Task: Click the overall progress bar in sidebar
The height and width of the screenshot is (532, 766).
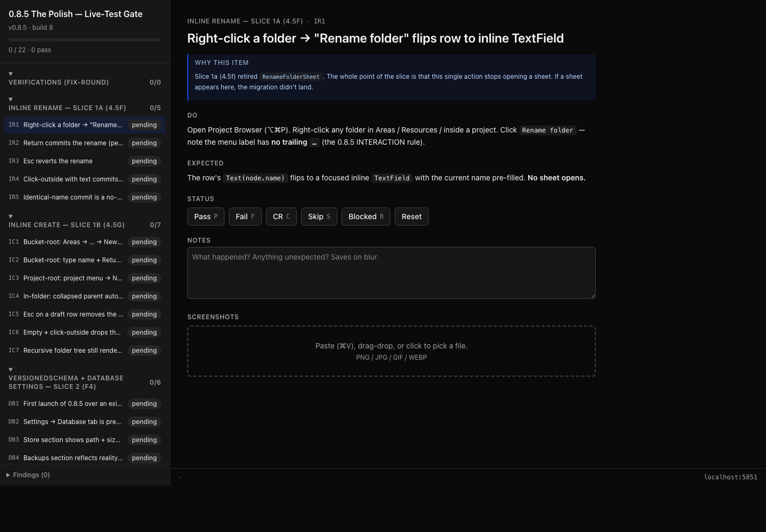Action: coord(85,40)
